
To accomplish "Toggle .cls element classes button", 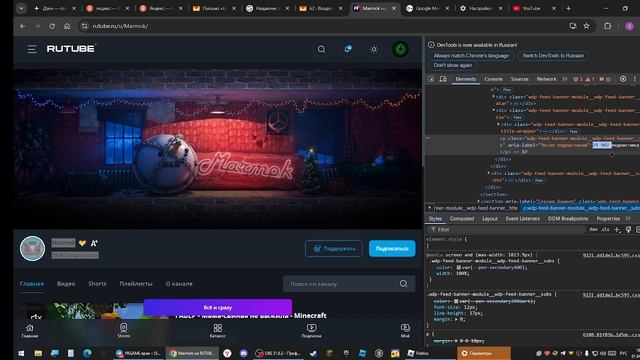I will pos(605,230).
